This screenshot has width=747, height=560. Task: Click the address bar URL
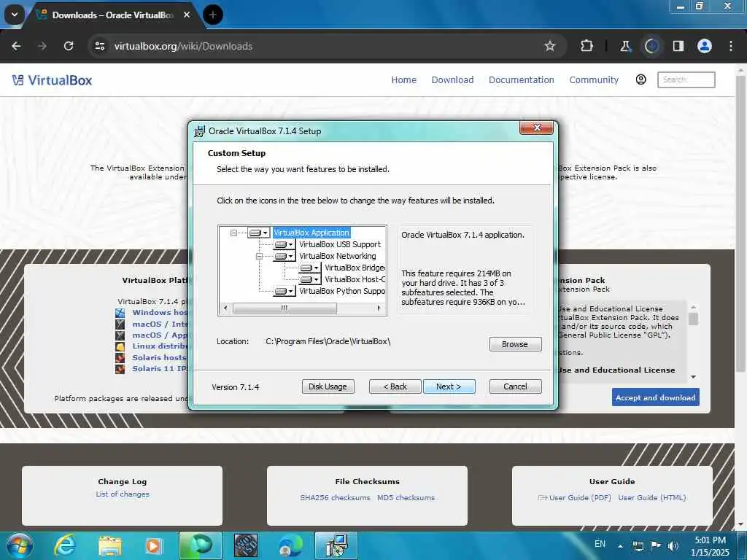(x=183, y=46)
